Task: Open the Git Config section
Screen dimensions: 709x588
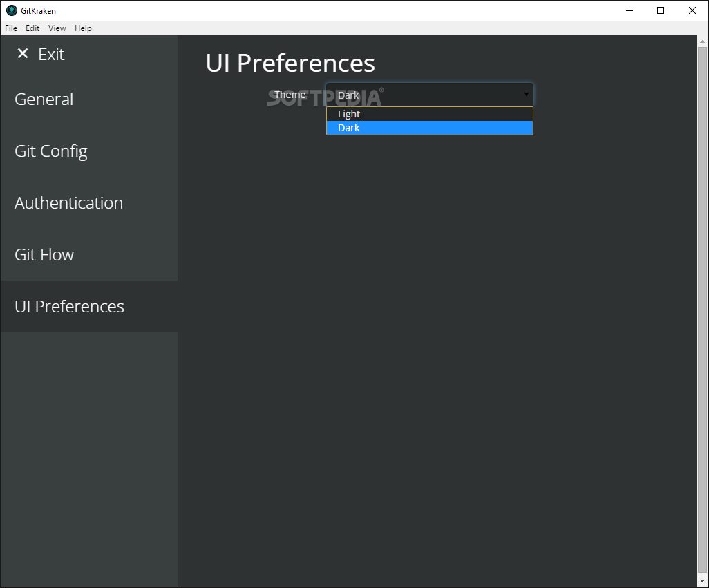Action: [x=89, y=151]
